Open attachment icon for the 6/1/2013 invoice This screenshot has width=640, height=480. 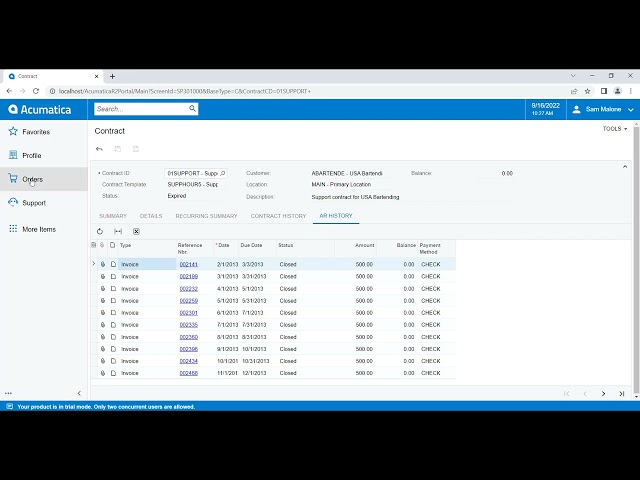pyautogui.click(x=103, y=313)
